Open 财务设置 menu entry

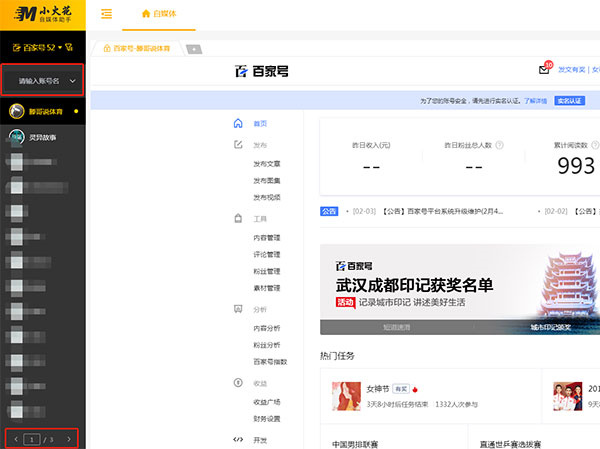click(267, 419)
